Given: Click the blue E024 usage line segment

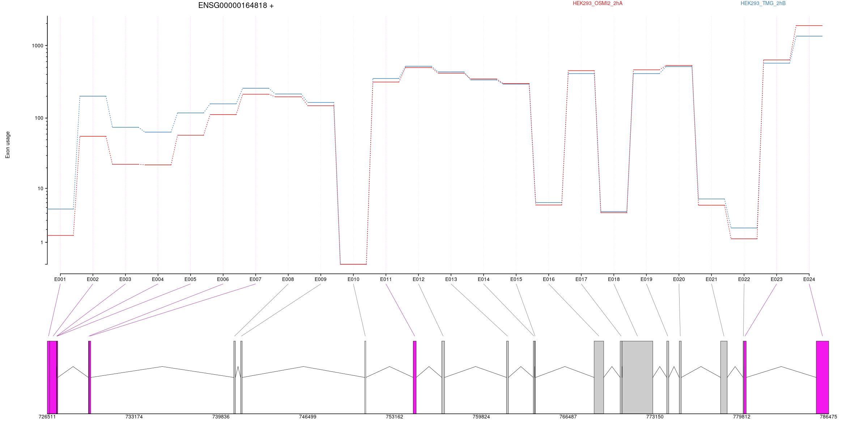Looking at the screenshot, I should pyautogui.click(x=809, y=36).
